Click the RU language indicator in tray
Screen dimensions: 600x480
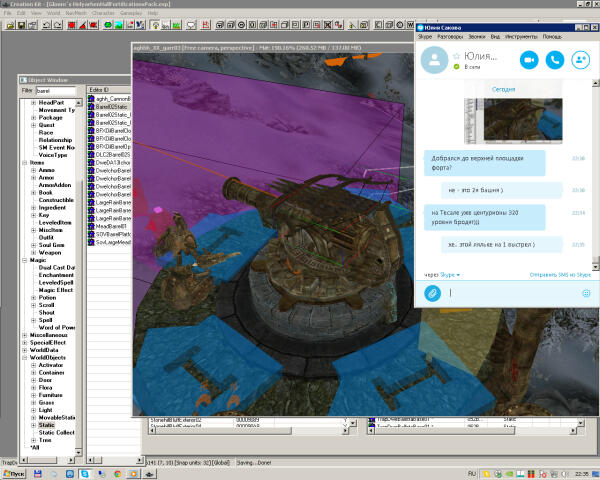click(472, 474)
